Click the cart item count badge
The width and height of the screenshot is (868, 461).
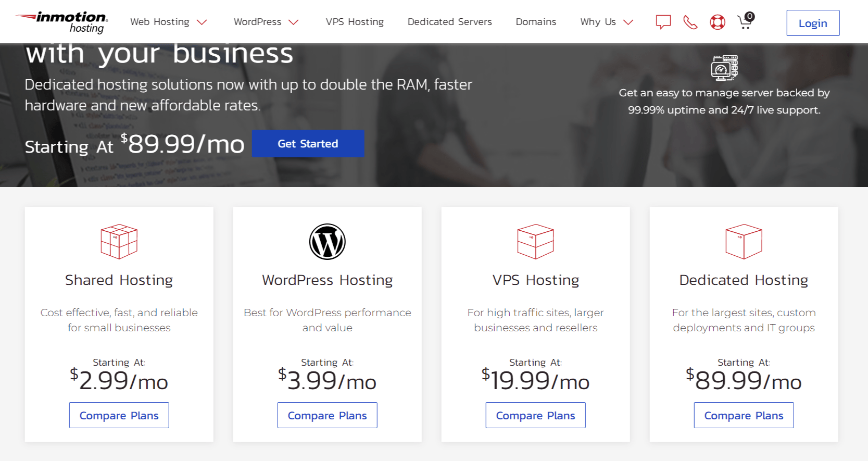click(749, 16)
